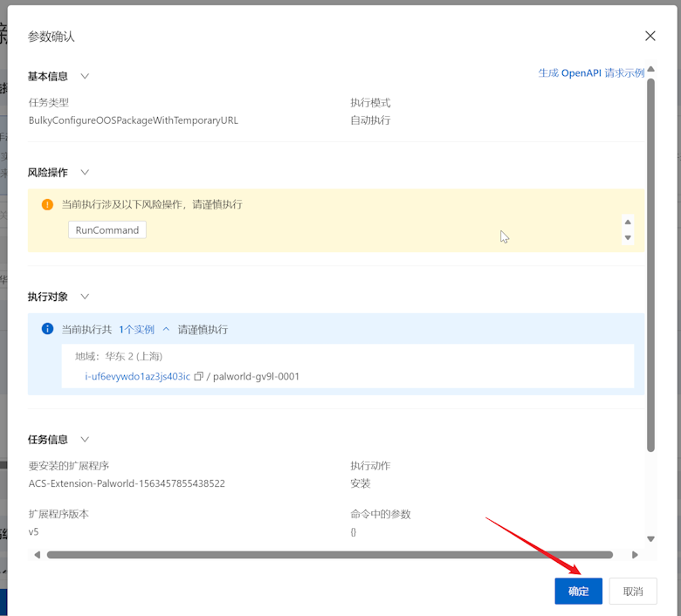The height and width of the screenshot is (616, 681).
Task: Click the 扩展程序版本 field label
Action: [x=58, y=514]
